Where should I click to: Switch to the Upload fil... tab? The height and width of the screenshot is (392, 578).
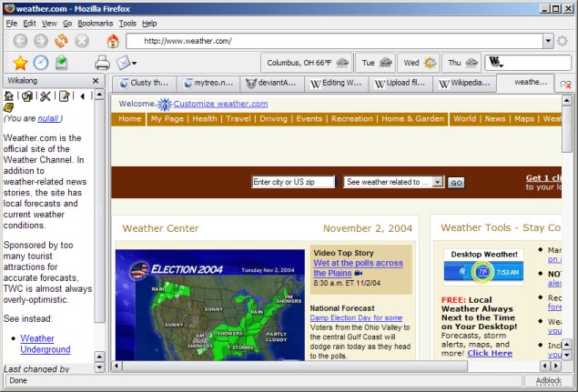[401, 84]
